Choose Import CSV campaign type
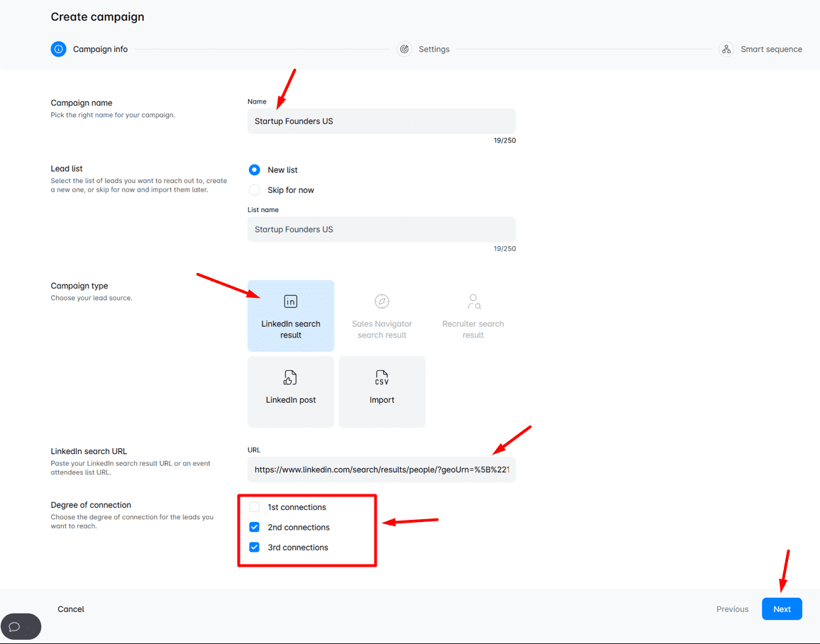Screen dimensions: 820x644 pyautogui.click(x=382, y=392)
